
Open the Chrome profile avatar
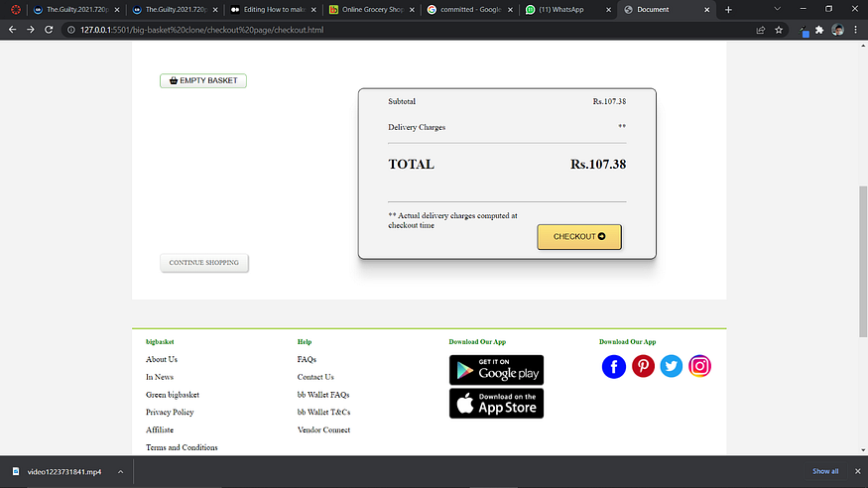[837, 30]
